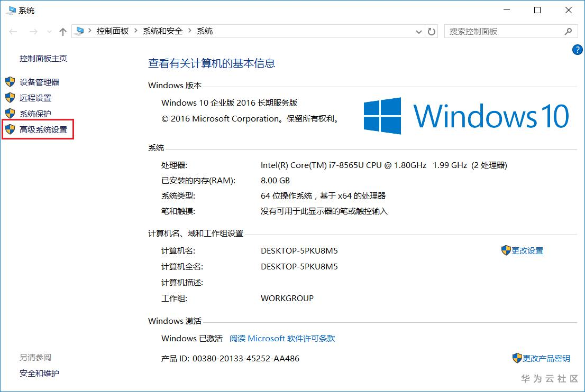Open help with the blue question mark icon
This screenshot has height=392, width=585.
(x=577, y=50)
